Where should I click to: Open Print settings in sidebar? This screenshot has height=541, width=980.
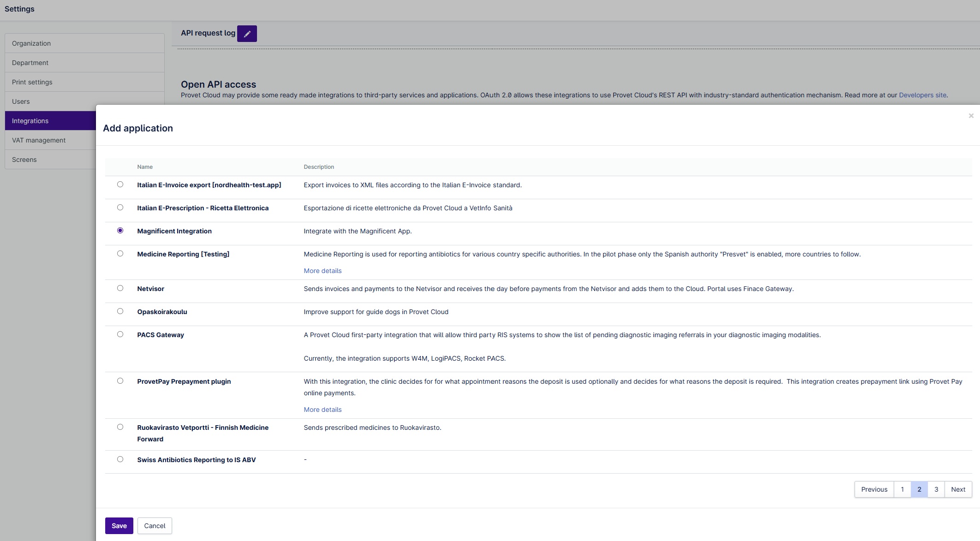click(x=84, y=82)
